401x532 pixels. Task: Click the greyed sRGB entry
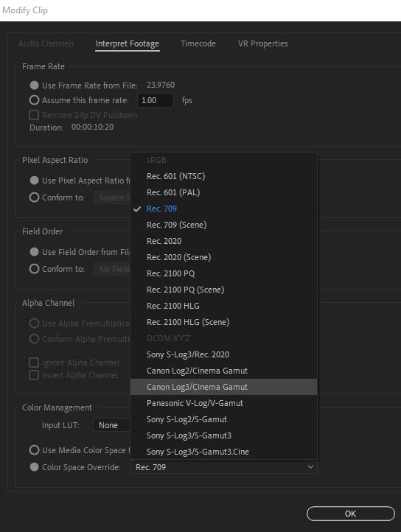(224, 160)
